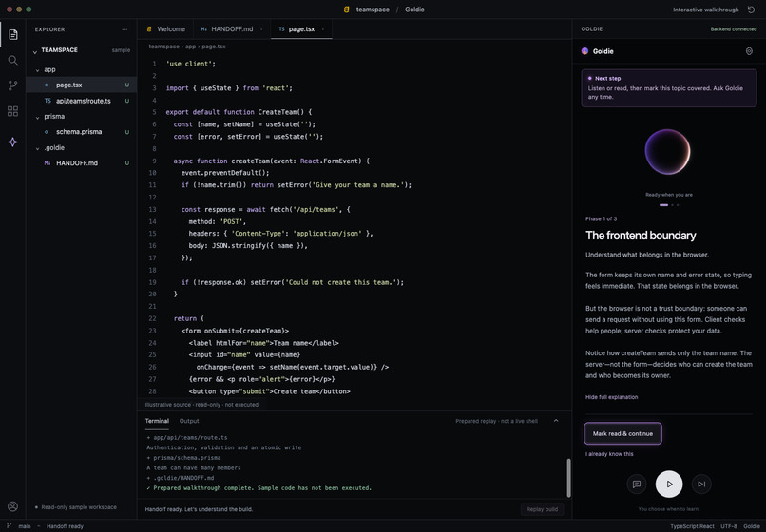Click the U status badge beside schema.prisma

pyautogui.click(x=127, y=132)
